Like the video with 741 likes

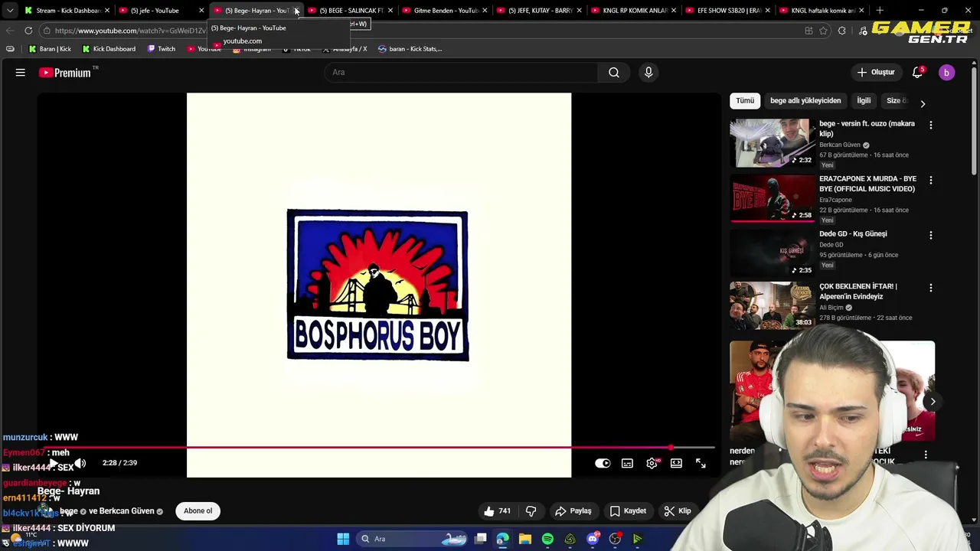[x=497, y=511]
